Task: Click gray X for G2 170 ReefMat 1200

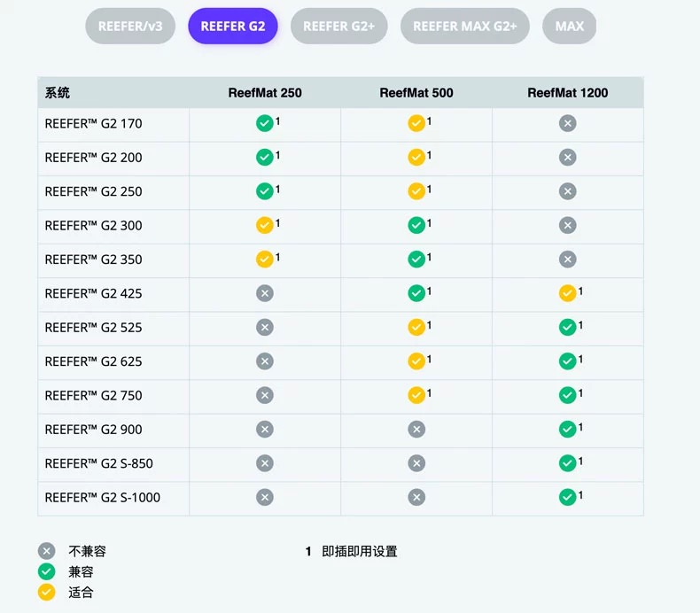Action: pyautogui.click(x=568, y=124)
